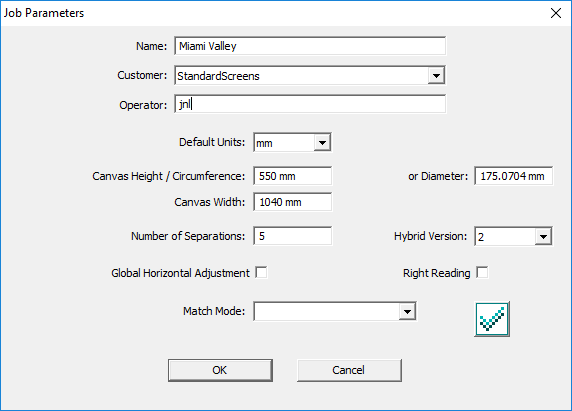Open the Customer dropdown list
The image size is (572, 411).
click(x=436, y=75)
